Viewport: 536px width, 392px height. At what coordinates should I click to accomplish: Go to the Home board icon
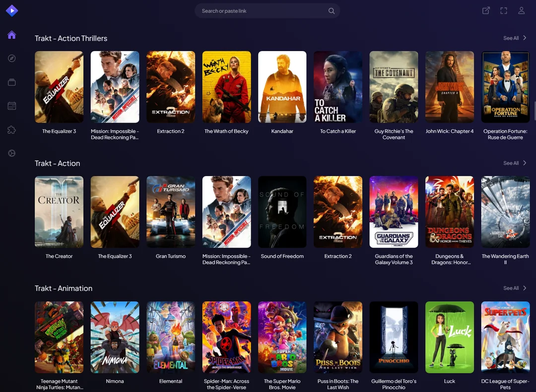coord(12,35)
